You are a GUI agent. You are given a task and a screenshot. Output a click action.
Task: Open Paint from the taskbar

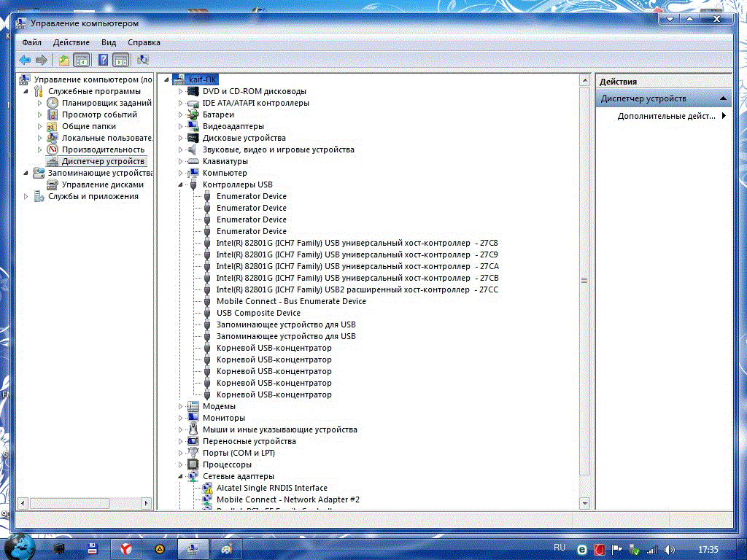point(226,548)
